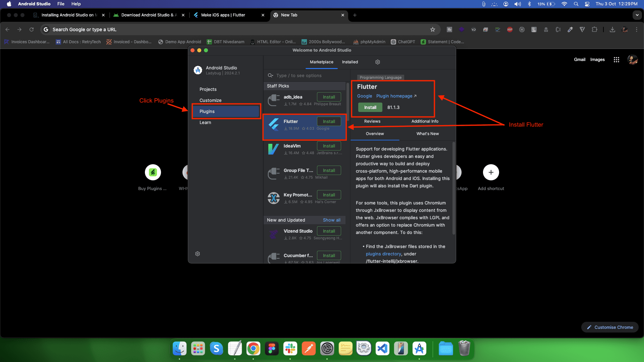This screenshot has width=644, height=362.
Task: Click the IdeaVim plugin icon
Action: coord(274,149)
